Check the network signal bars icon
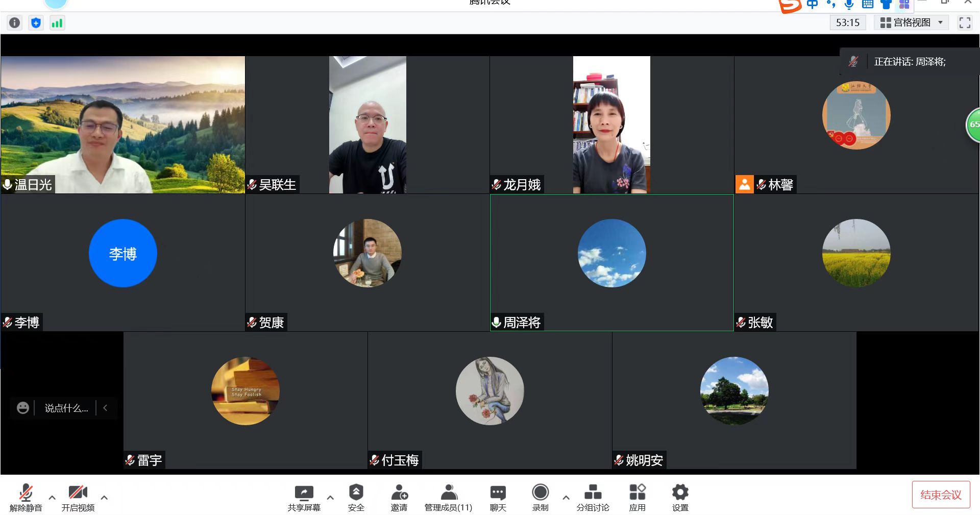The image size is (980, 515). point(57,23)
